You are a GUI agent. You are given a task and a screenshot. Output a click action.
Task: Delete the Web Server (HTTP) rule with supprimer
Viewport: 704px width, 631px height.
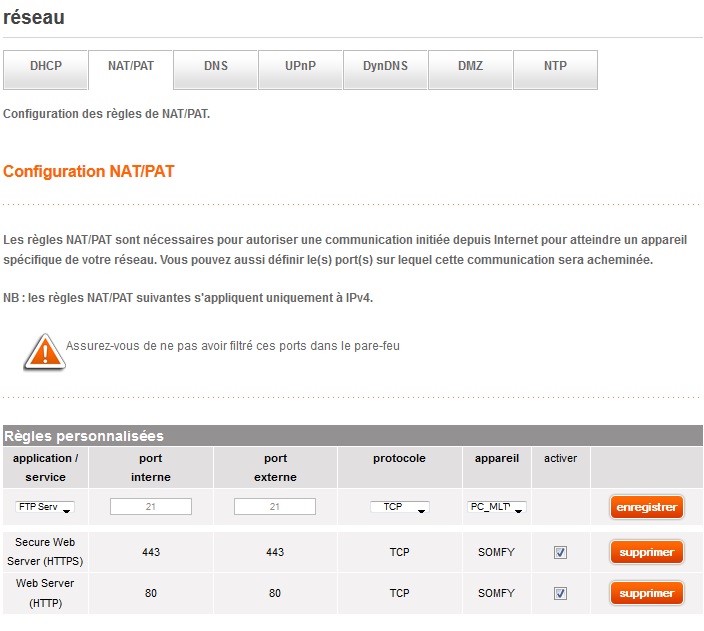646,593
